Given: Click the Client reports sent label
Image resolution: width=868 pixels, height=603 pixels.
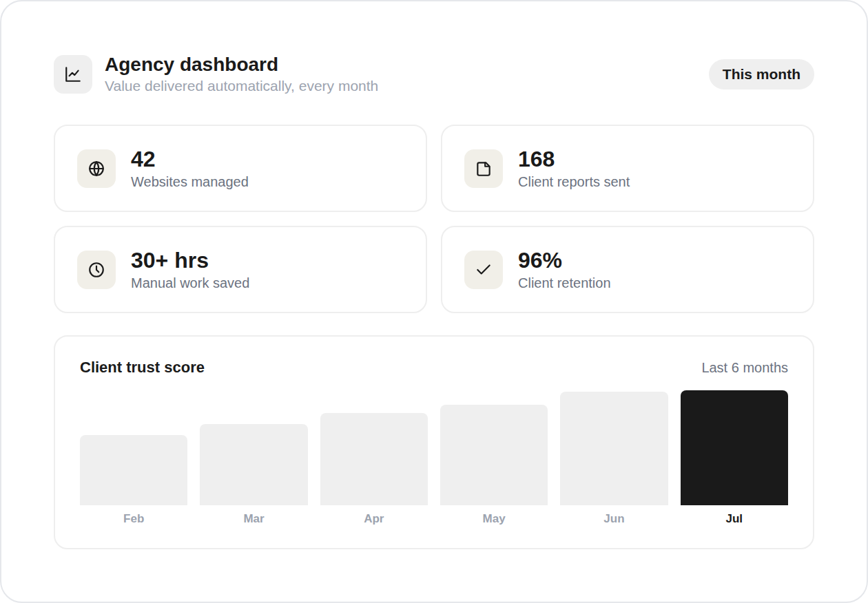Looking at the screenshot, I should 574,182.
